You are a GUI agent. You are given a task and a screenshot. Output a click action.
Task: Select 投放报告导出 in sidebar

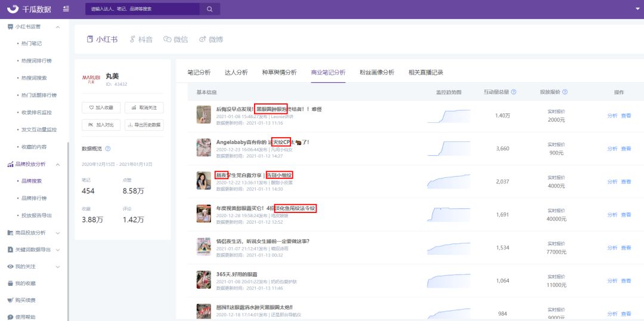tap(36, 215)
